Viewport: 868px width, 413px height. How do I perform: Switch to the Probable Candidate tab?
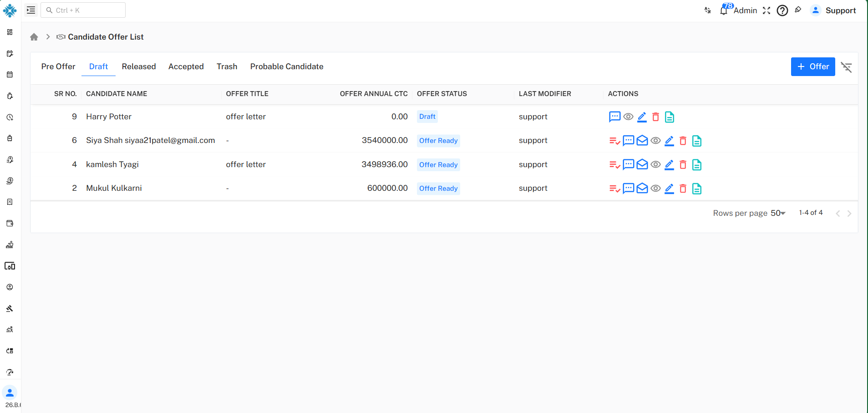(x=287, y=66)
